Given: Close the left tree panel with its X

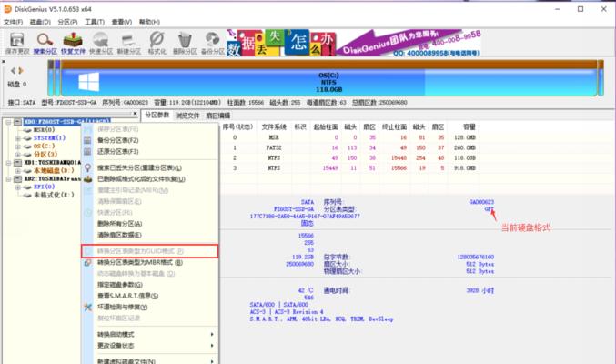Looking at the screenshot, I should coord(136,114).
